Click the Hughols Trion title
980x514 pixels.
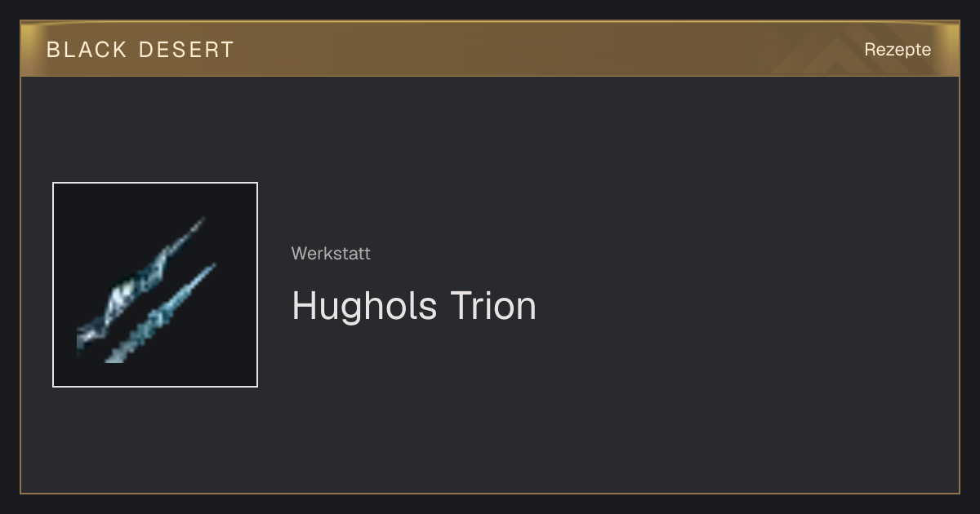tap(414, 306)
